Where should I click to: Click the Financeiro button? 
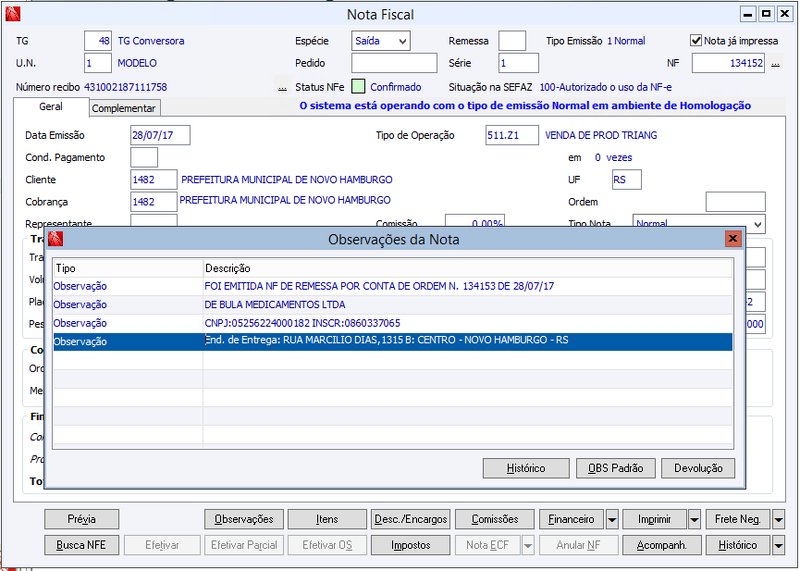[571, 519]
